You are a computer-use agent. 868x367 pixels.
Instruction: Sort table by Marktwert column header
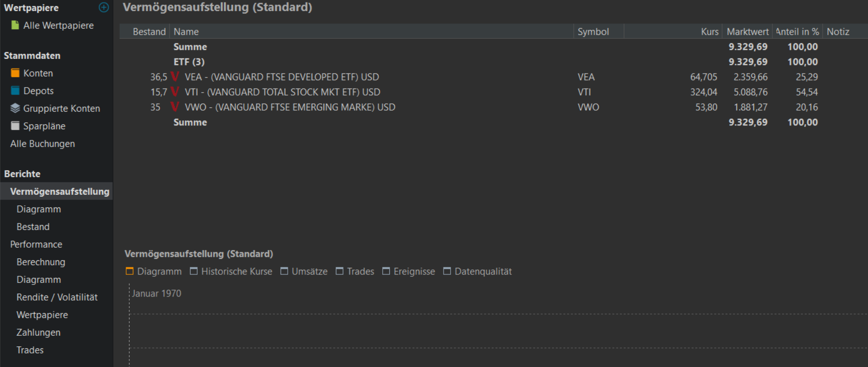[x=747, y=32]
